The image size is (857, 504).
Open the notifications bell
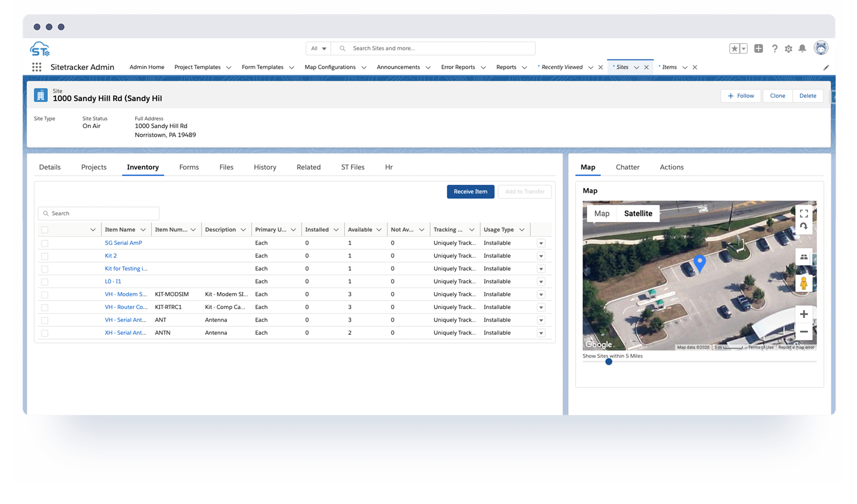click(802, 48)
